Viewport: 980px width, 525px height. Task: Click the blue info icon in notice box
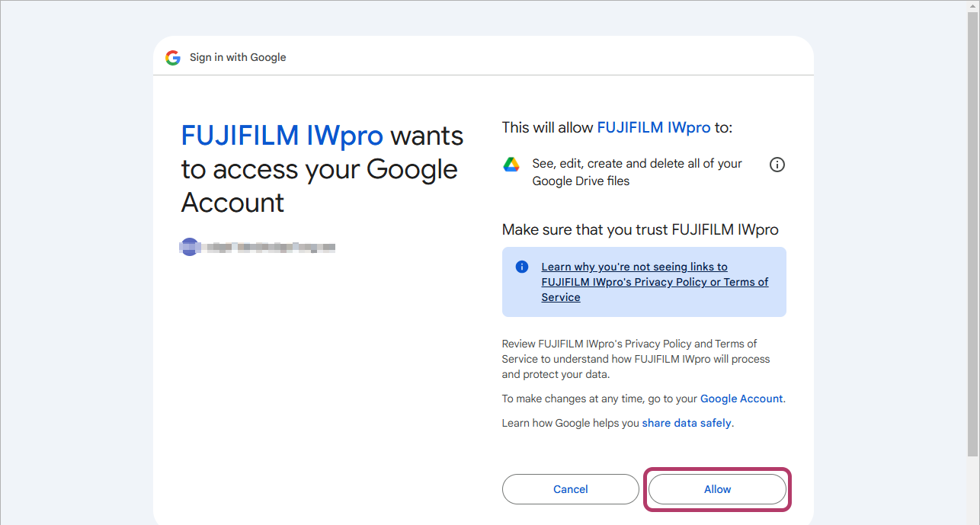click(x=522, y=267)
